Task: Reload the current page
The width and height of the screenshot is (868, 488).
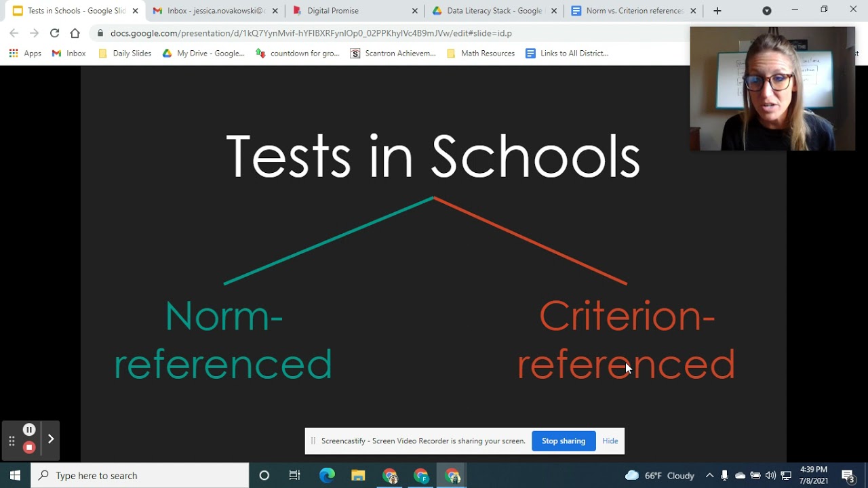Action: click(54, 33)
